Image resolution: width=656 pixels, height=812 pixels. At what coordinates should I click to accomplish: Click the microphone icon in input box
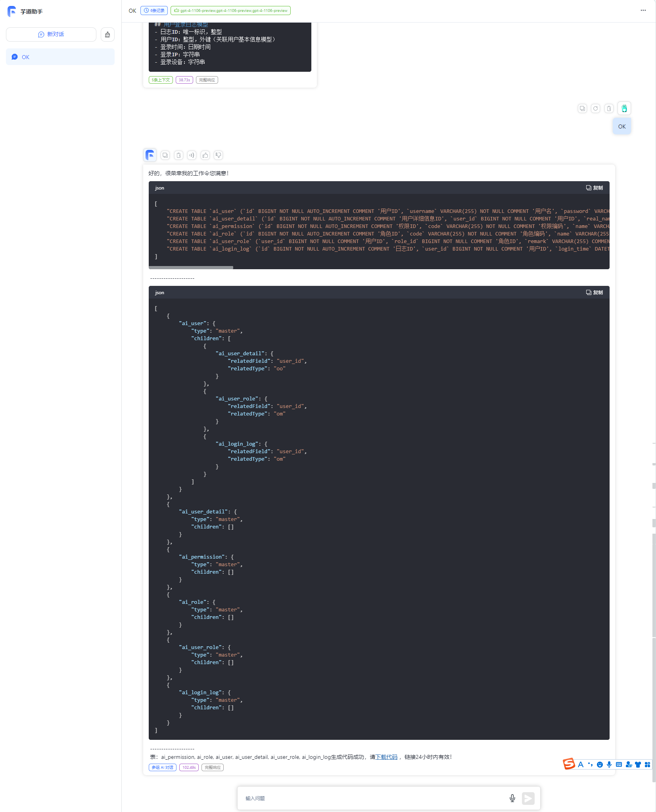tap(512, 798)
